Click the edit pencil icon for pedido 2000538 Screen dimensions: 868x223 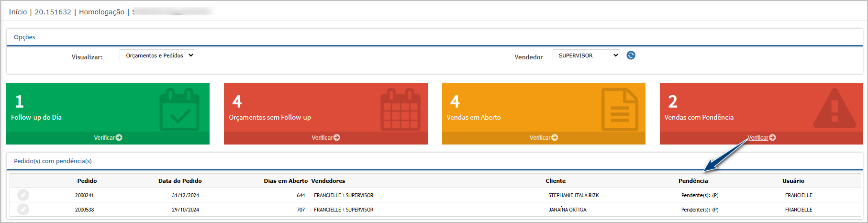tap(23, 210)
